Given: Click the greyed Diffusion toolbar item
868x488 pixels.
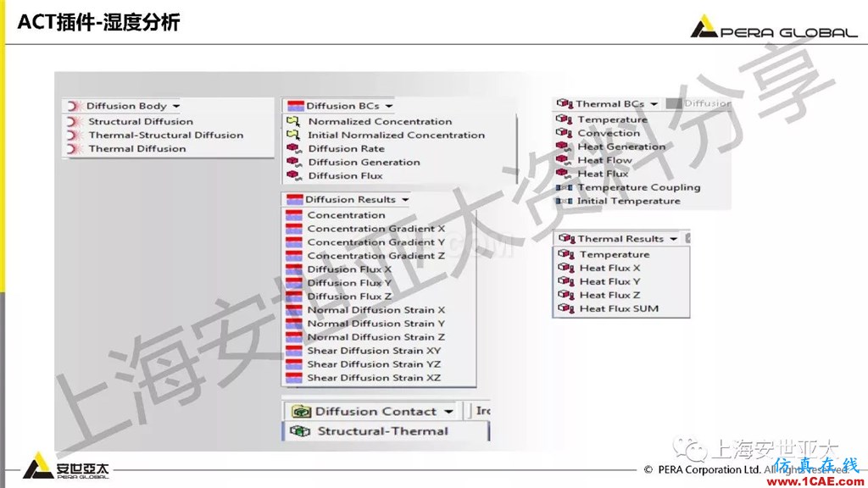Looking at the screenshot, I should click(x=698, y=103).
